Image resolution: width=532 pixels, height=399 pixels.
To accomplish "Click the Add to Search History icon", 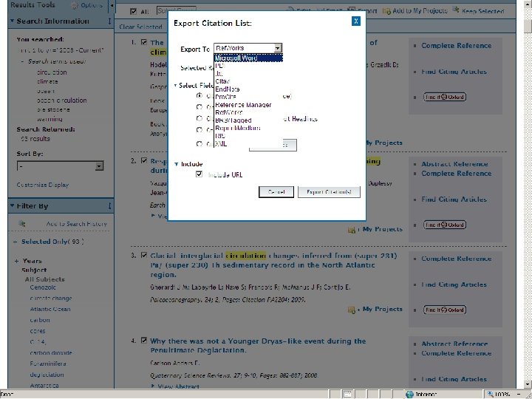I will (x=22, y=224).
